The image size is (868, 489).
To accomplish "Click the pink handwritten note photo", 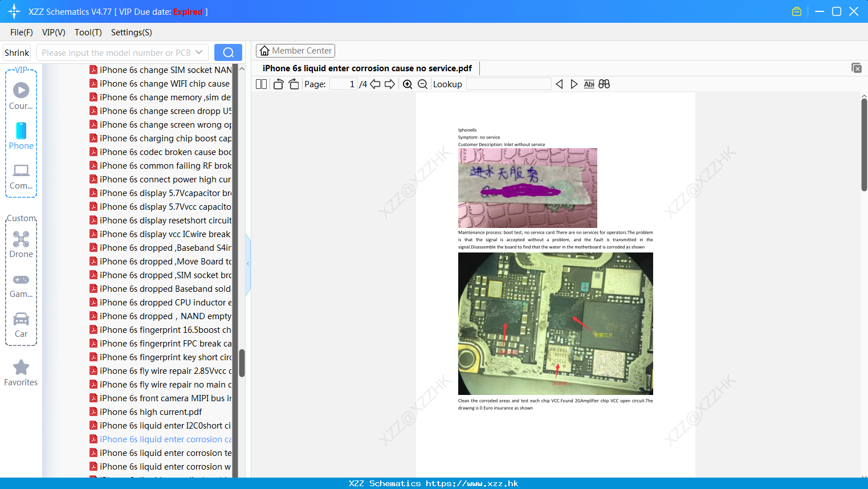I will click(528, 188).
